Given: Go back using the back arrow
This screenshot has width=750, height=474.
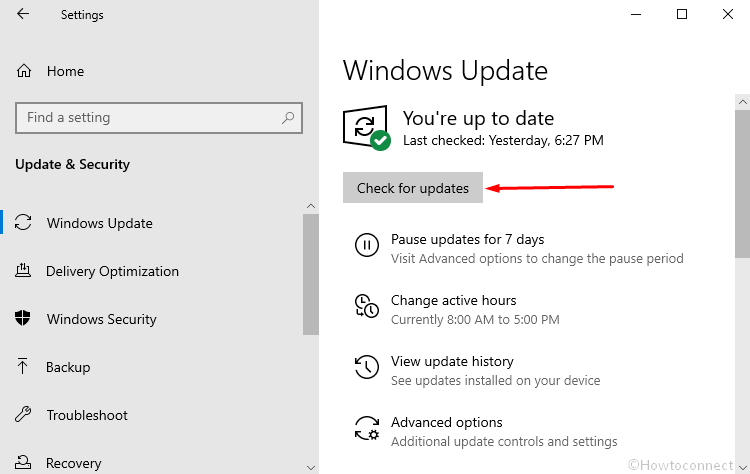Looking at the screenshot, I should click(23, 14).
